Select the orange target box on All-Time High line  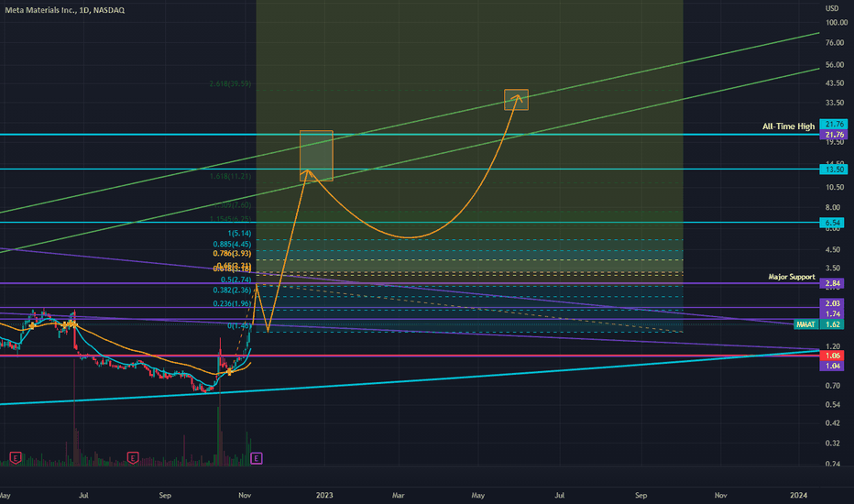click(x=316, y=156)
